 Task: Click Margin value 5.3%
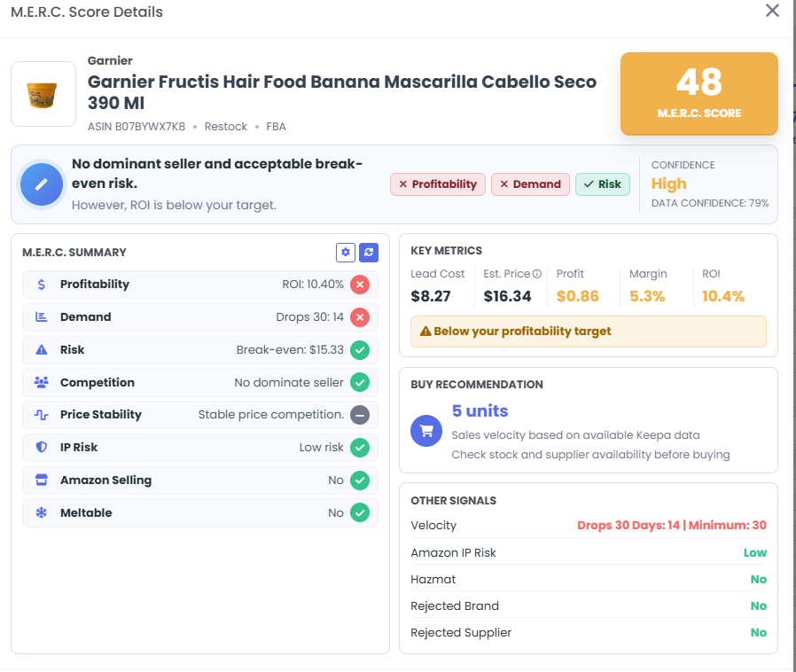pyautogui.click(x=647, y=296)
